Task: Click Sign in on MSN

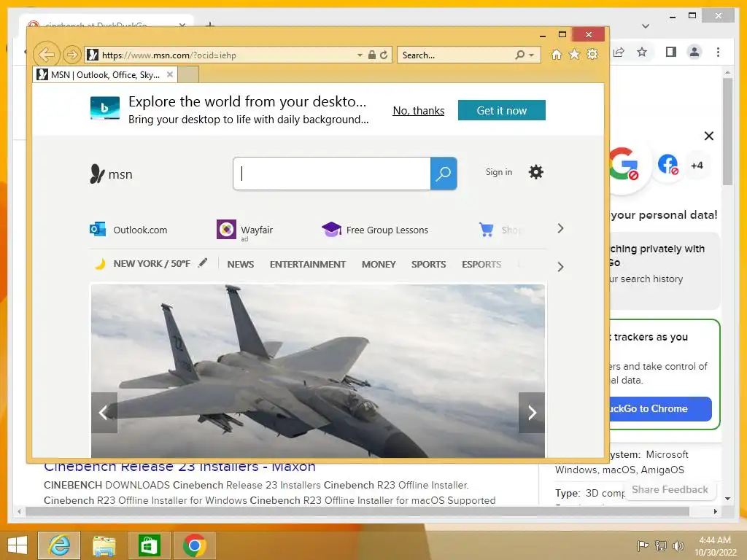Action: [x=499, y=172]
